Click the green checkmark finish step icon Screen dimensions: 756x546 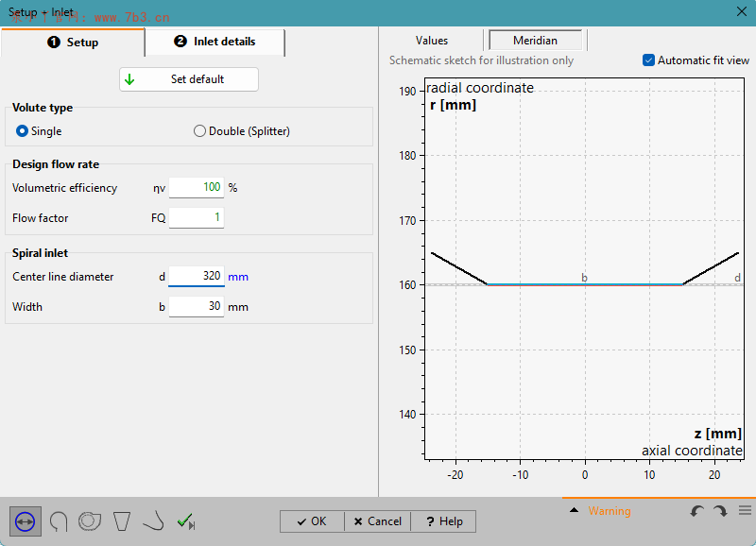185,520
